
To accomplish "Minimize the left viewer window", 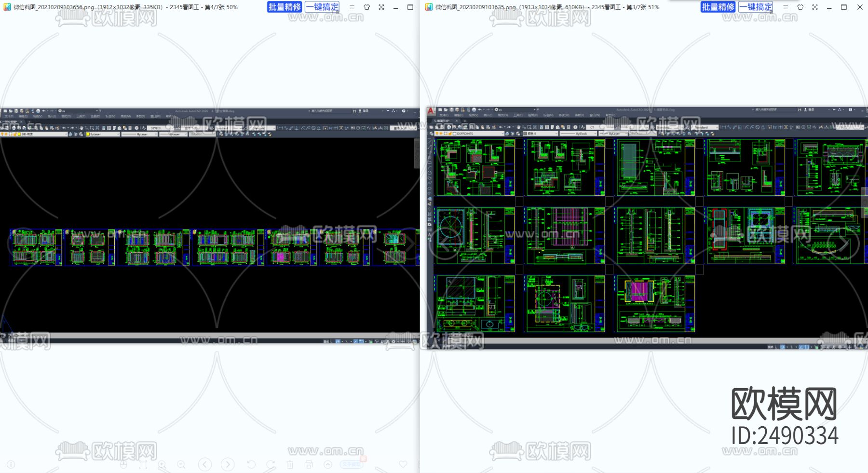I will (x=395, y=7).
